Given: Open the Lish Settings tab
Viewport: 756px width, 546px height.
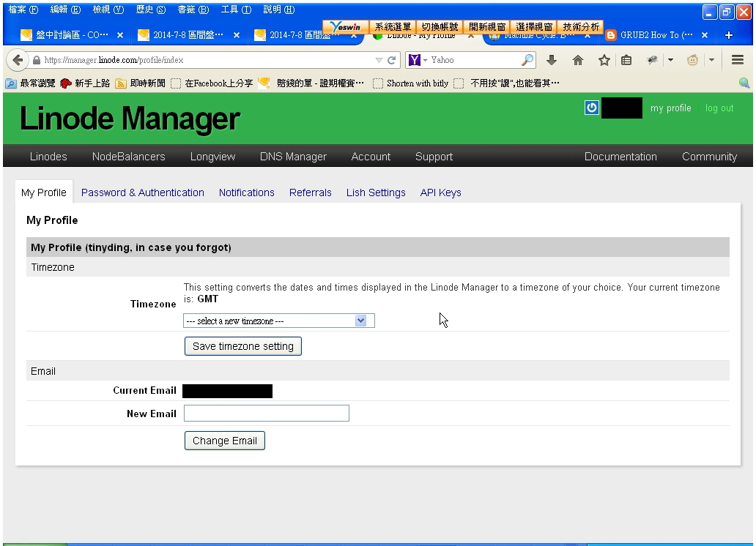Looking at the screenshot, I should pyautogui.click(x=376, y=192).
